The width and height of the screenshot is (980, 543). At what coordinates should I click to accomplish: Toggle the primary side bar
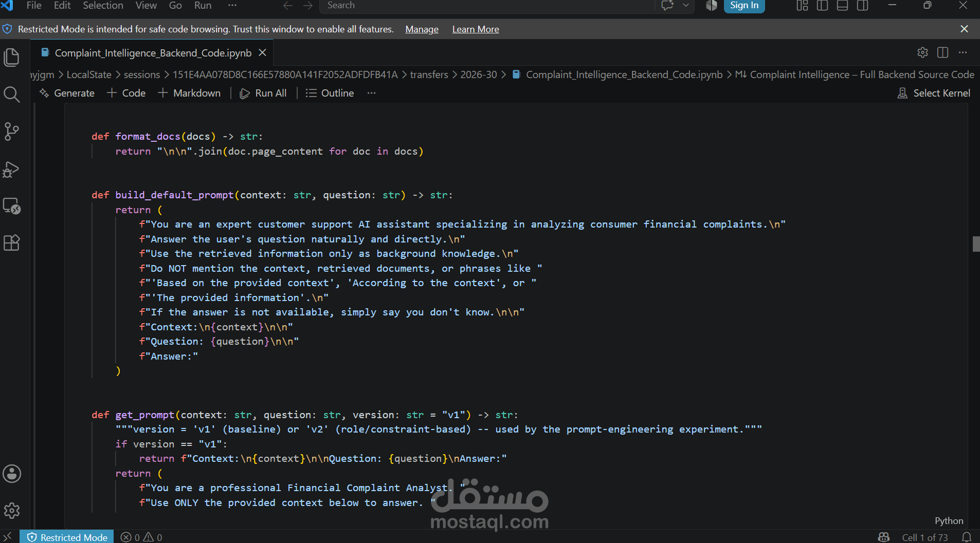click(823, 5)
